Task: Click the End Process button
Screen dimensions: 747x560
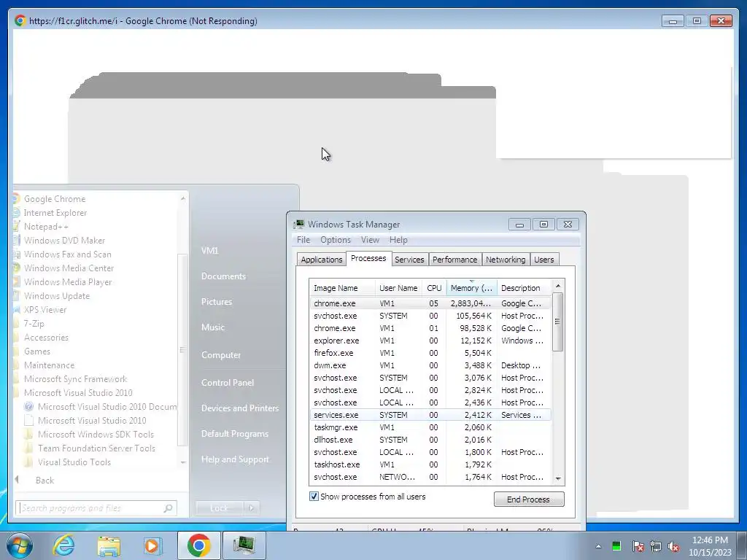Action: tap(529, 499)
